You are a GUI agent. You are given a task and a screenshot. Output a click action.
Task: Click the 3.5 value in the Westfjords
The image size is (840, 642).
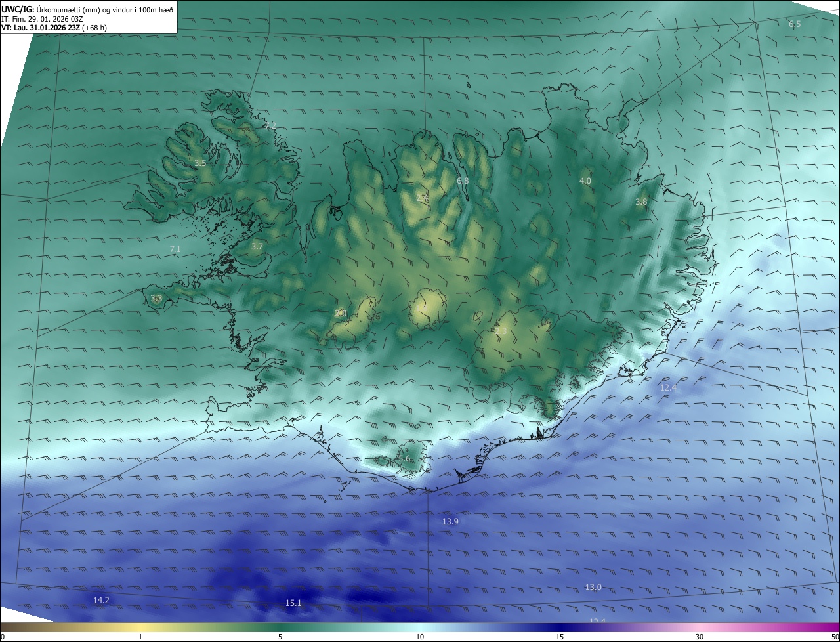point(200,163)
